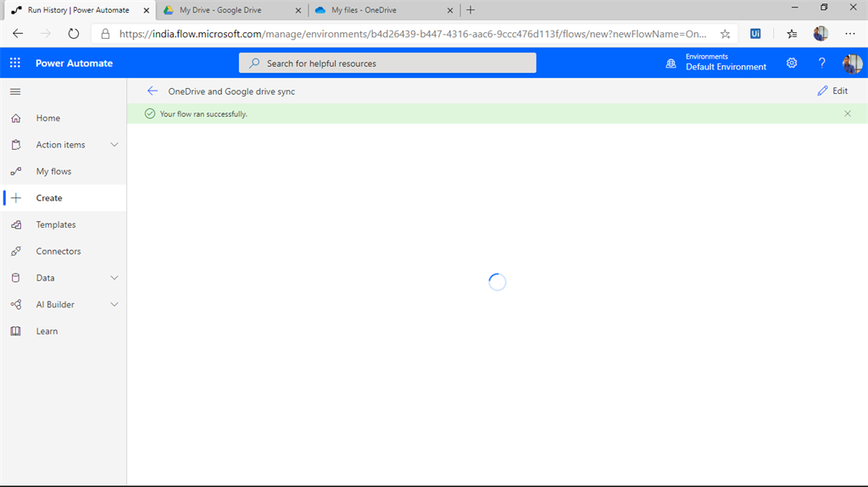The image size is (868, 487).
Task: Select the Run History Power Automate tab
Action: [78, 10]
